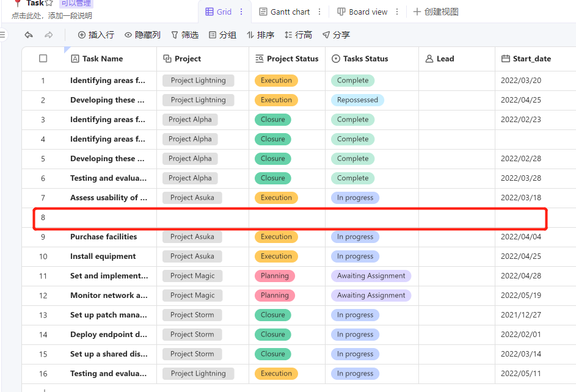Switch to the Gantt chart tab

point(286,12)
